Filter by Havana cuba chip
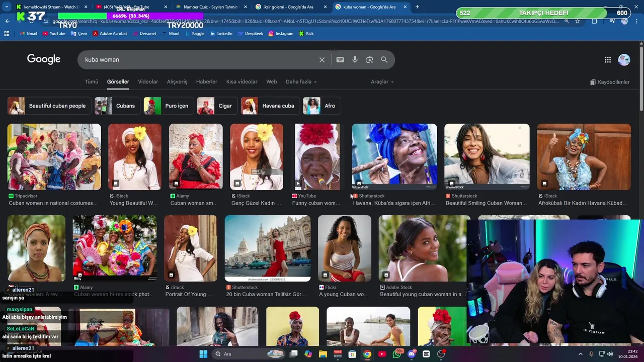This screenshot has height=362, width=644. click(x=270, y=106)
